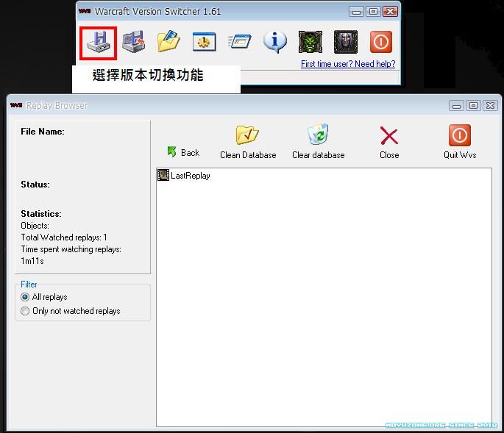Click the LastReplay film strip icon
The image size is (504, 433).
click(163, 175)
